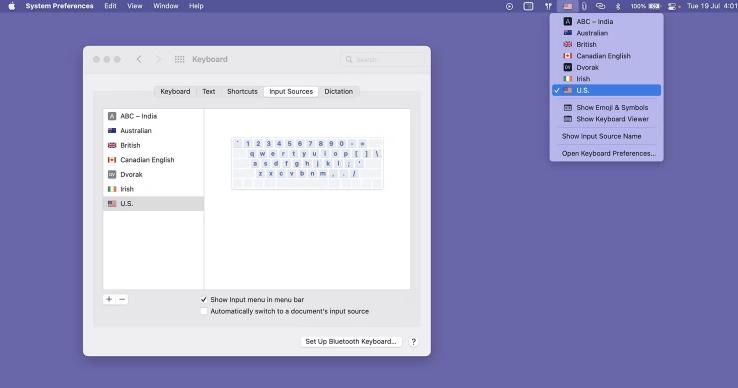
Task: Click the help question mark button
Action: click(413, 342)
